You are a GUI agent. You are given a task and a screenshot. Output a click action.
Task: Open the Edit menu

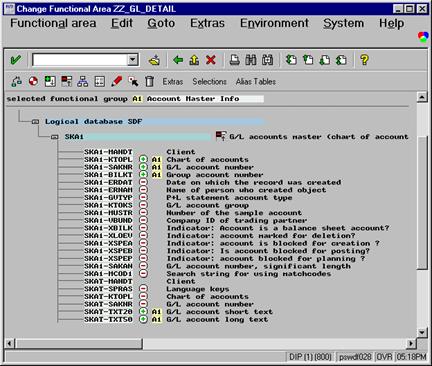click(x=122, y=23)
